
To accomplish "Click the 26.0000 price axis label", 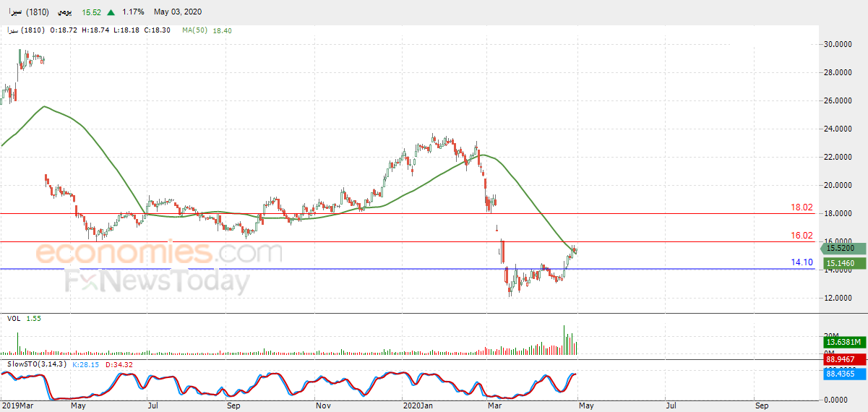I will pos(838,100).
